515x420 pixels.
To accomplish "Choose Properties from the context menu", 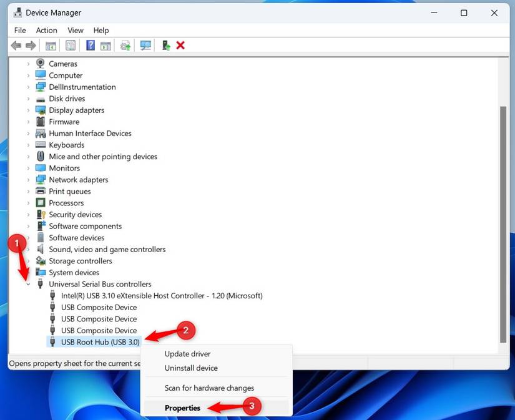I will point(182,408).
